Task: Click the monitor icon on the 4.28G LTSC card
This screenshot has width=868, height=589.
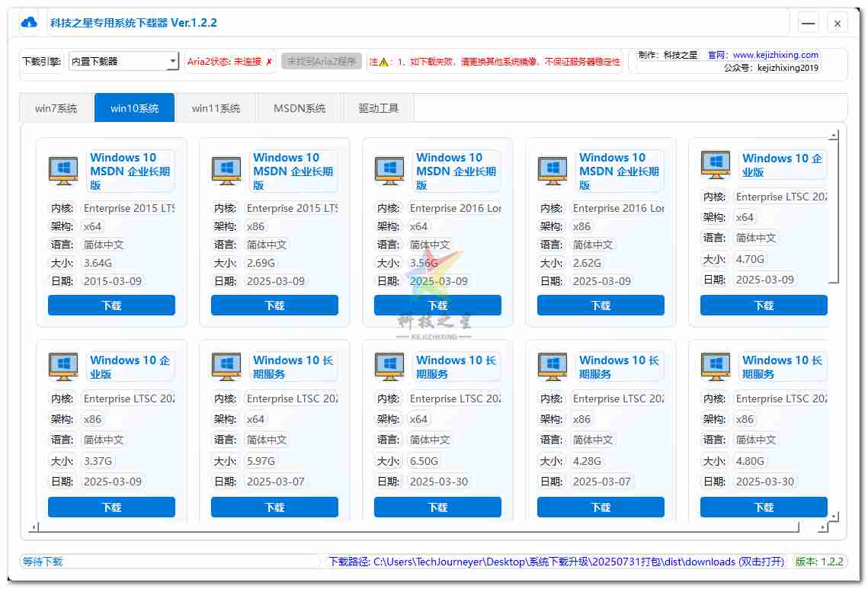Action: 553,367
